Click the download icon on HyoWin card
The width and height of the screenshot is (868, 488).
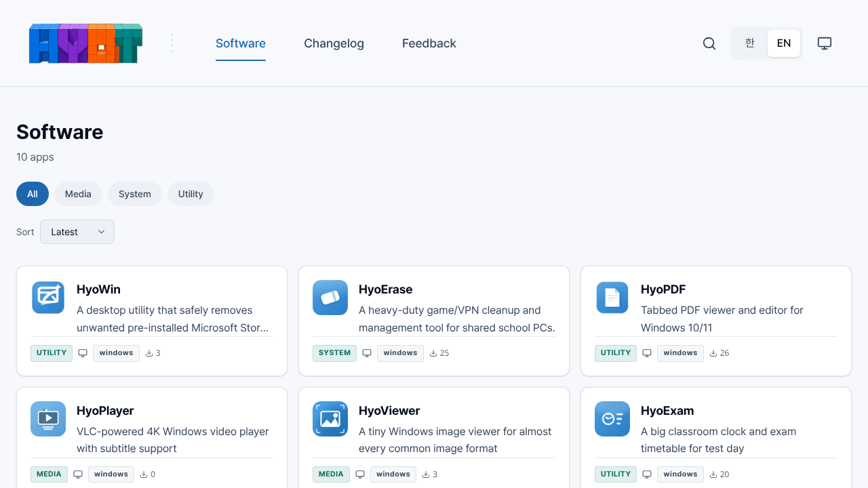tap(149, 353)
